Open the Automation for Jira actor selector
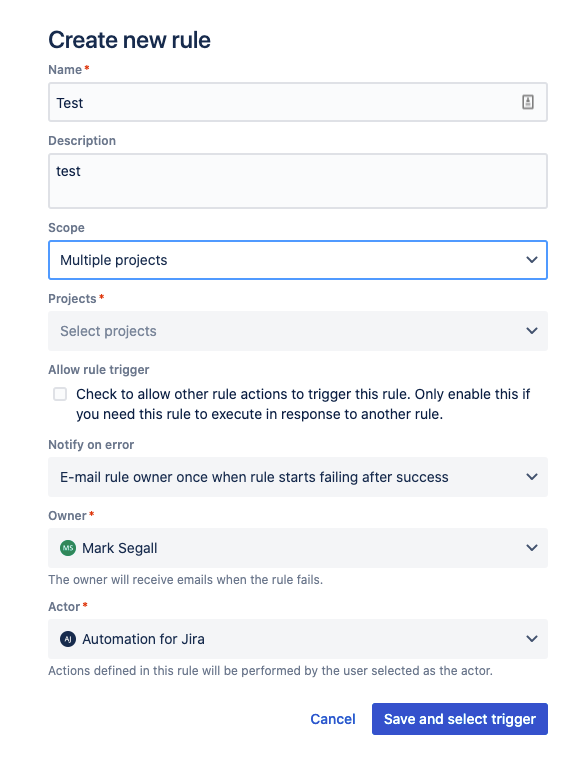586x779 pixels. 298,639
